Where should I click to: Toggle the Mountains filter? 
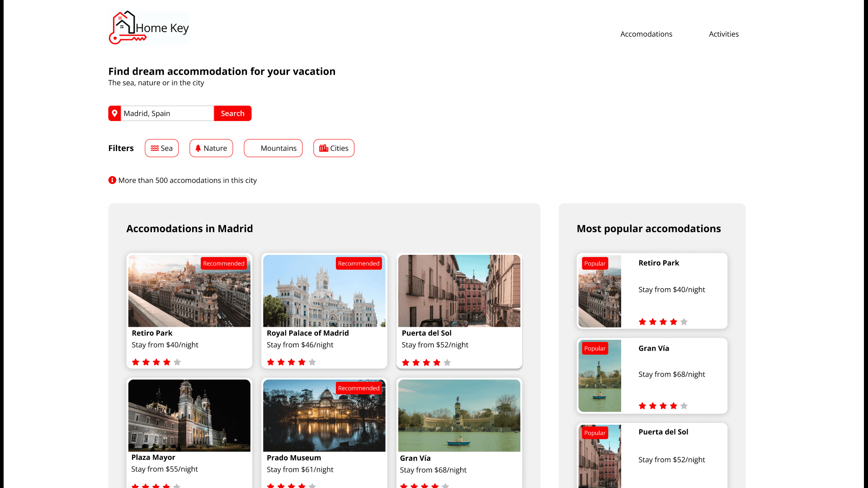pyautogui.click(x=273, y=148)
